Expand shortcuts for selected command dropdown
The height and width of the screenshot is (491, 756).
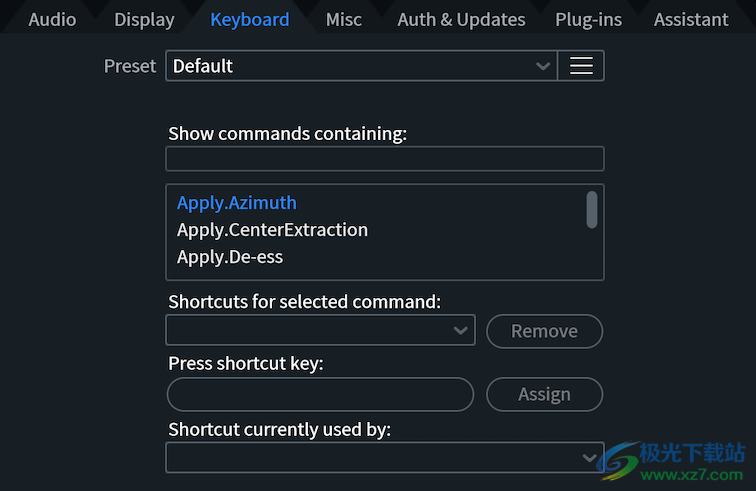coord(460,330)
